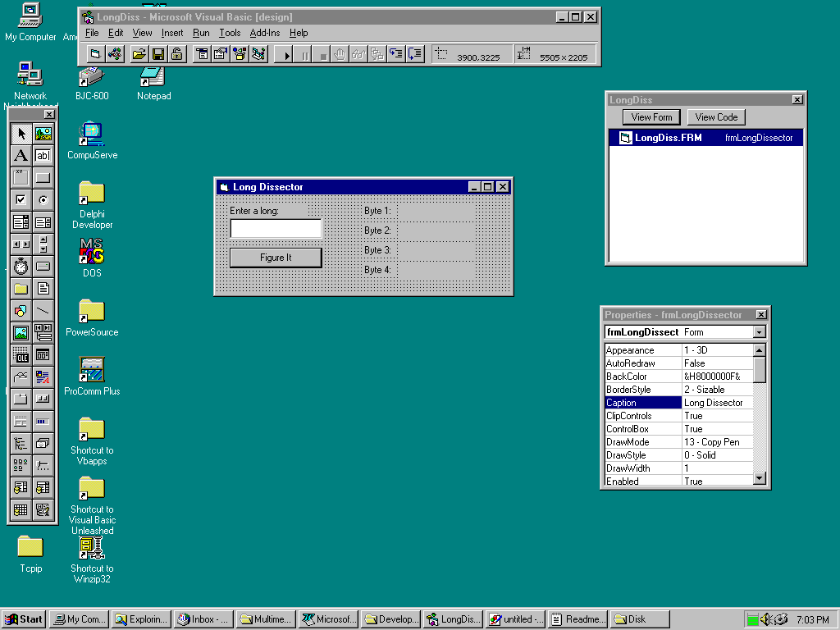Pick the TextBox tool in the toolbox
The image size is (840, 630).
click(43, 156)
